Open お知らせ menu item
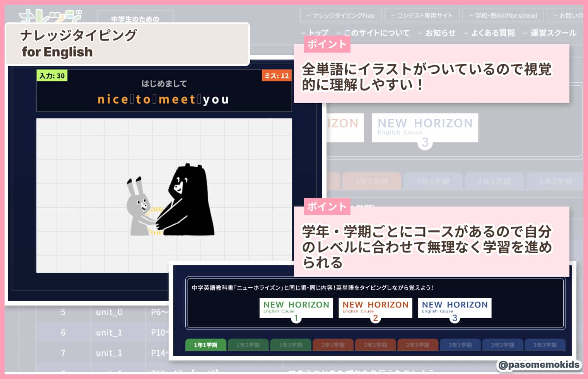This screenshot has width=588, height=379. point(437,33)
